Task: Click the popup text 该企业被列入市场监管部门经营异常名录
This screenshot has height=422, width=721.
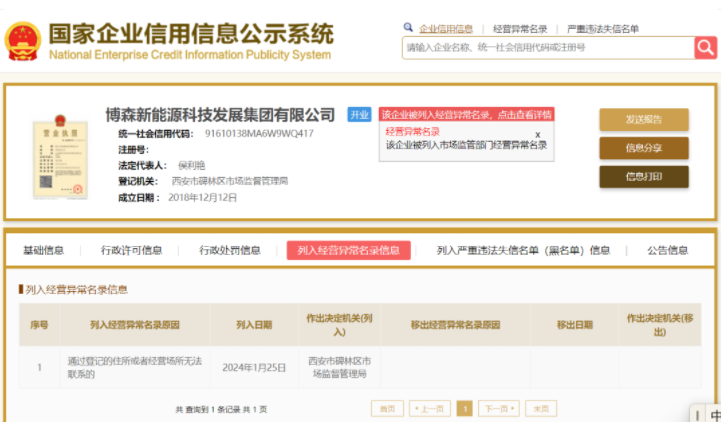Action: click(x=466, y=145)
